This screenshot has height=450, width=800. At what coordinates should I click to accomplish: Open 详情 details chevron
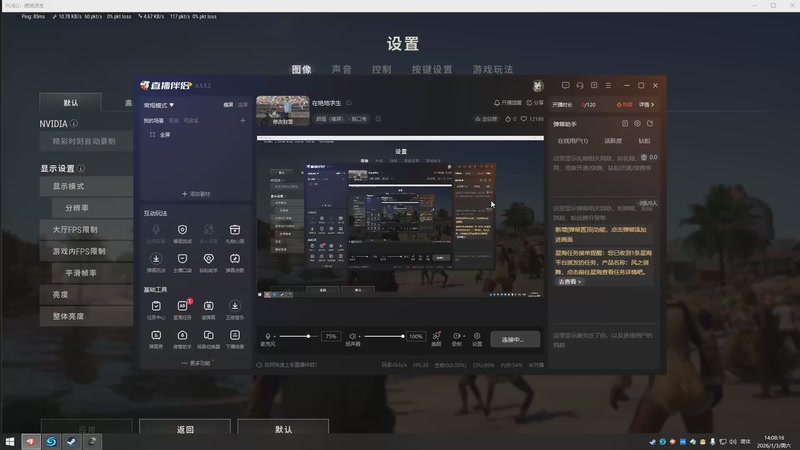(x=646, y=105)
